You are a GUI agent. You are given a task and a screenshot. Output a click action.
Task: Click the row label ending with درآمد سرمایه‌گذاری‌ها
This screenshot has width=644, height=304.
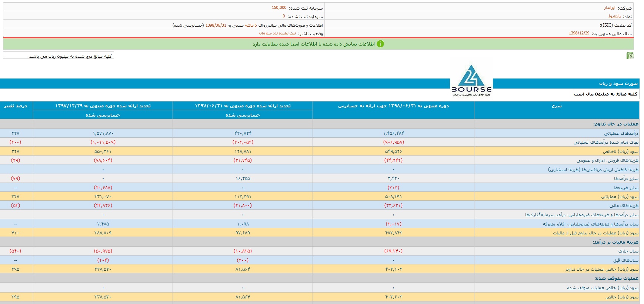[x=582, y=215]
